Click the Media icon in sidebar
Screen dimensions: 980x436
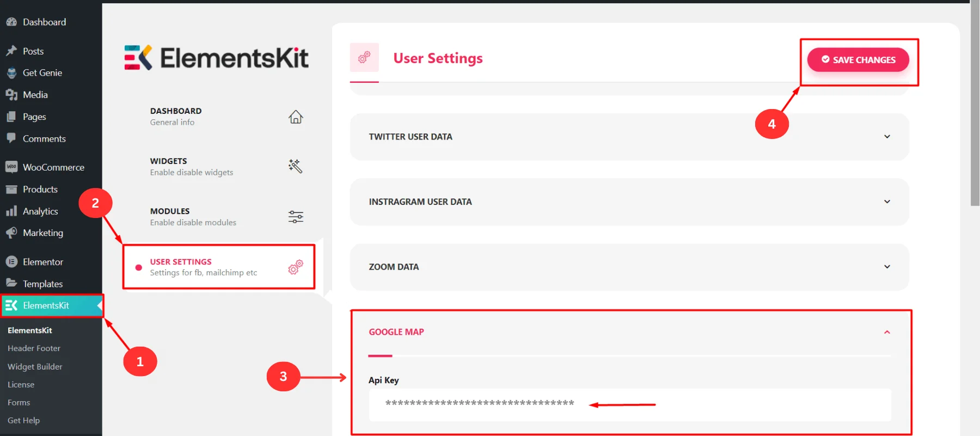(11, 95)
